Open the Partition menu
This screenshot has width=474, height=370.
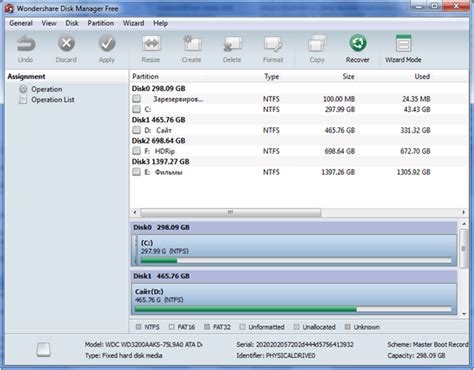pyautogui.click(x=100, y=23)
